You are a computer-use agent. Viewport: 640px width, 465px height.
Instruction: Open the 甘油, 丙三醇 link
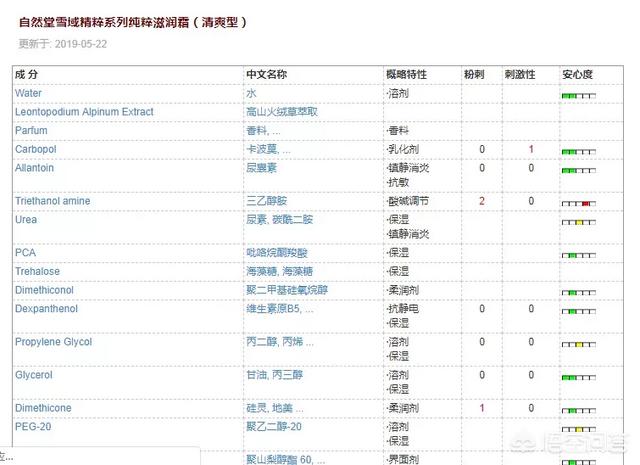click(x=274, y=375)
